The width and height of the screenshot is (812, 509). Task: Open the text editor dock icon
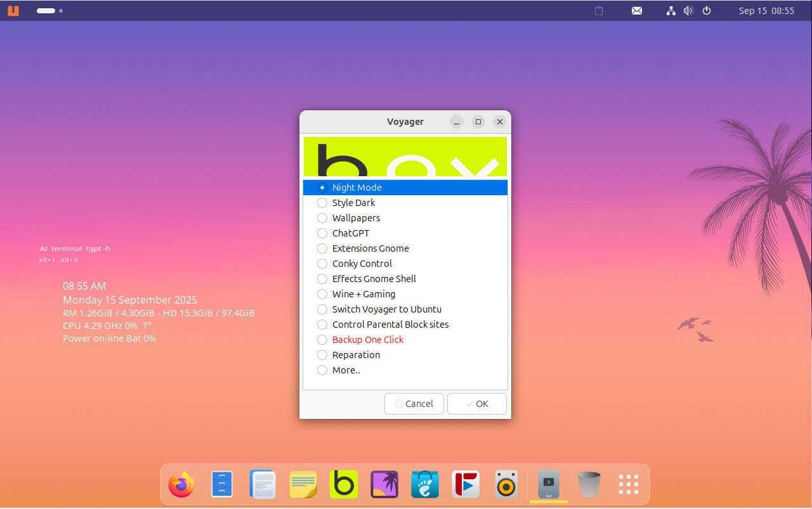tap(263, 485)
